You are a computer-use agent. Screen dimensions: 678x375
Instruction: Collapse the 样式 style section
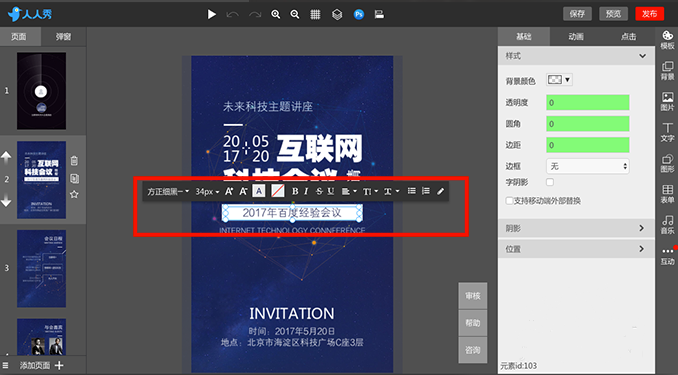[576, 56]
